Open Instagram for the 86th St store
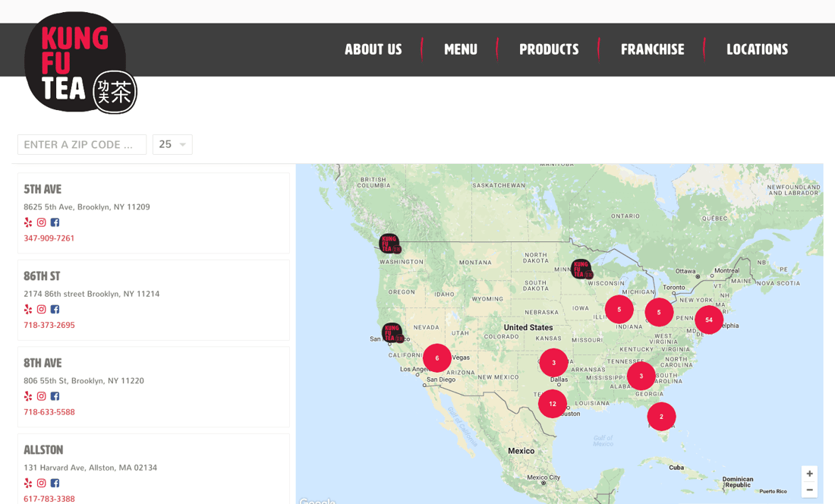 [x=41, y=309]
